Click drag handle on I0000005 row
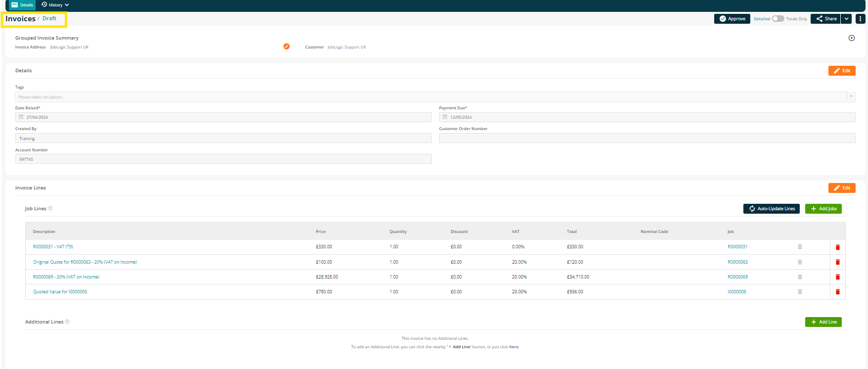The height and width of the screenshot is (369, 868). point(800,292)
